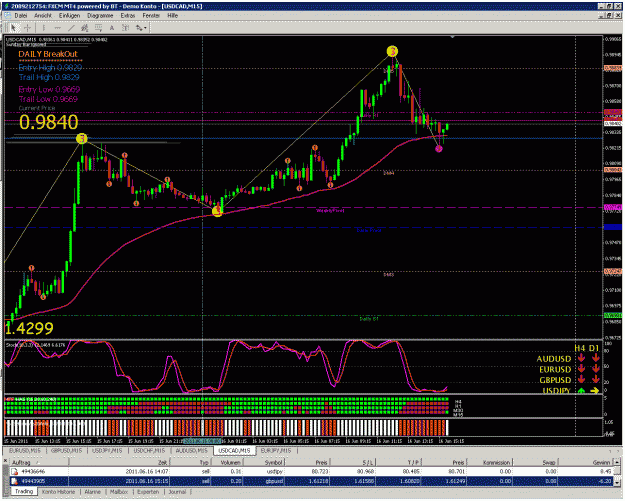
Task: Switch to the EURJPY,M15 chart tab
Action: point(276,451)
